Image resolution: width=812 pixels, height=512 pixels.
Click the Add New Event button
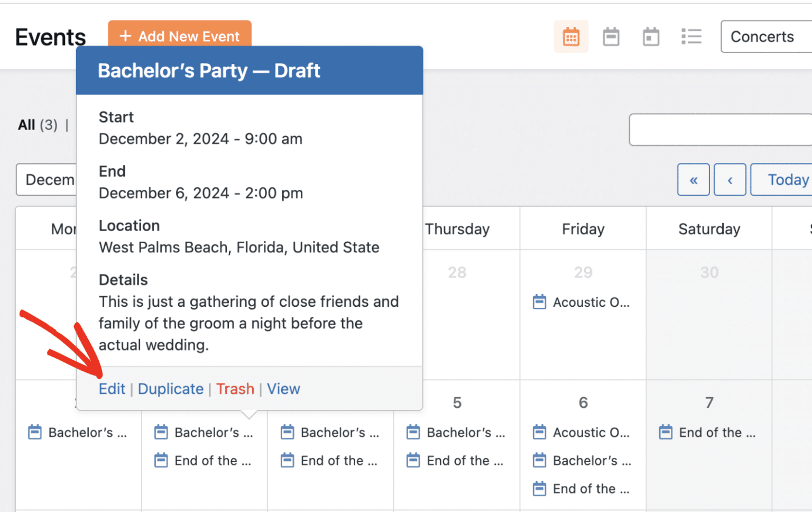coord(180,36)
